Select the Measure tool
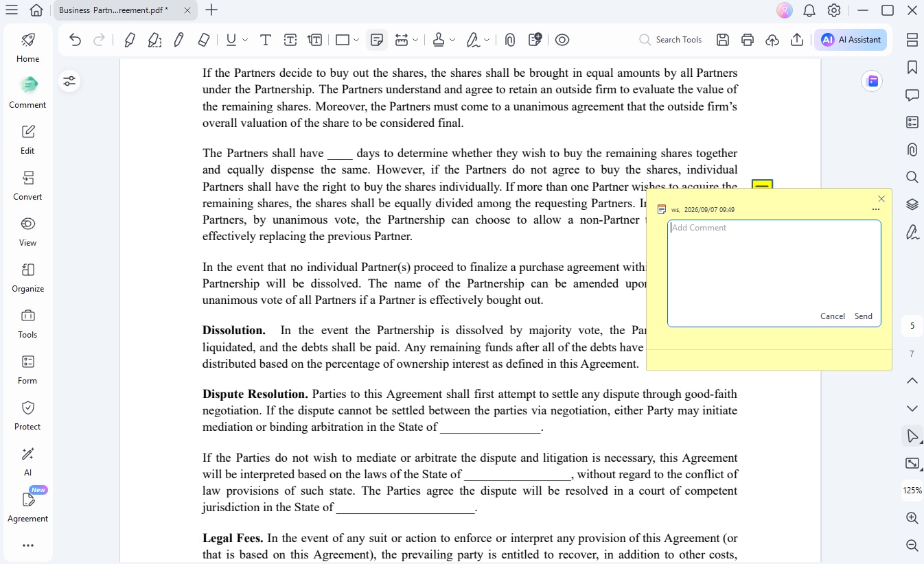 [x=402, y=40]
